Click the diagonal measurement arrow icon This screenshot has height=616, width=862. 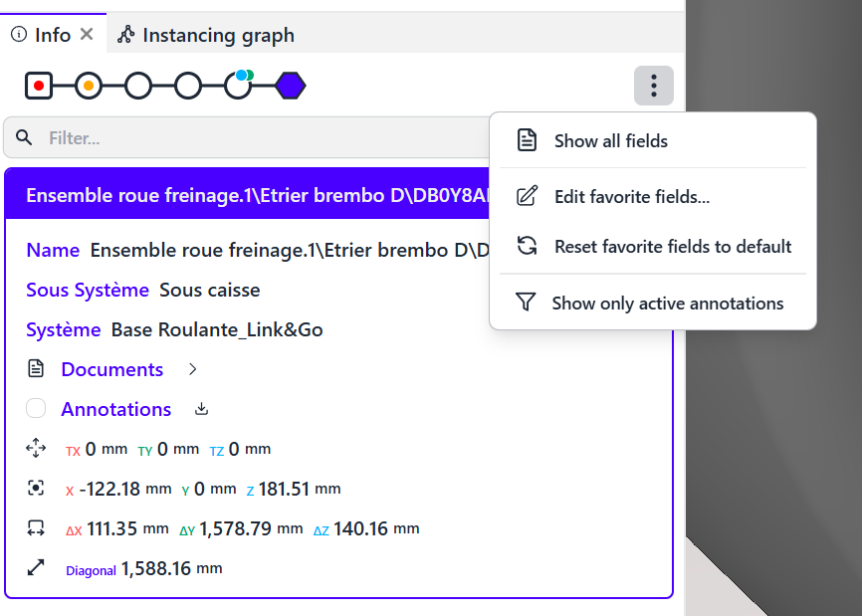(36, 568)
